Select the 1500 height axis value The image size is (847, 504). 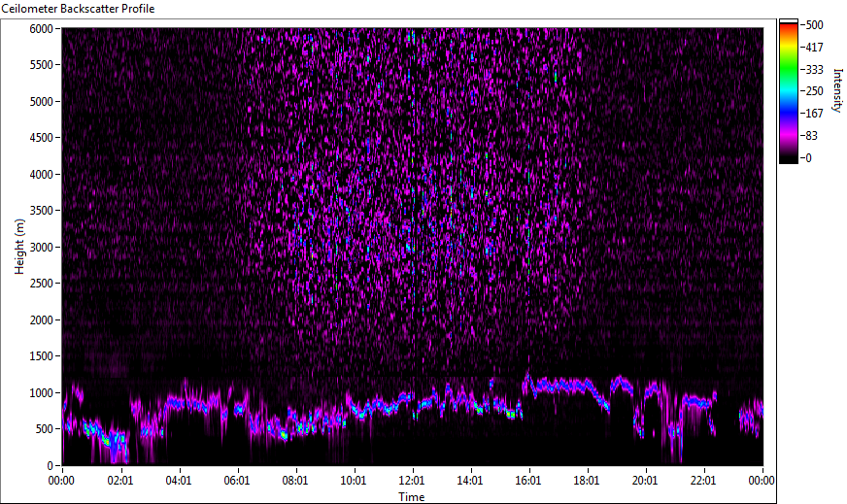(x=42, y=356)
